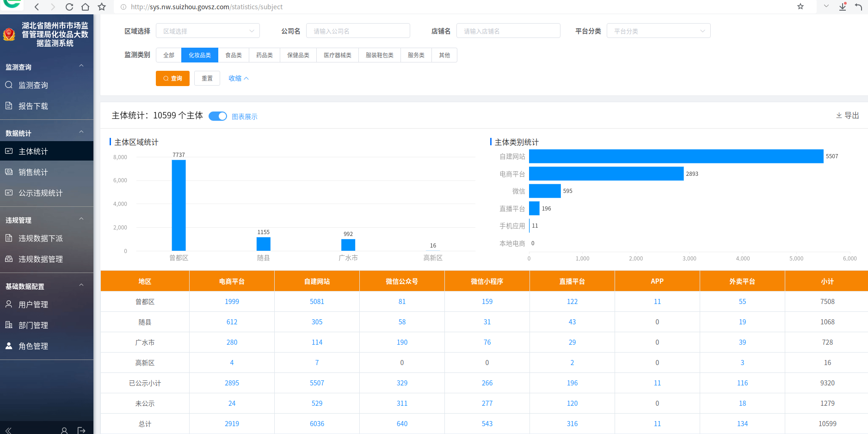The width and height of the screenshot is (868, 434).
Task: Bookmark page with the star icon
Action: click(x=102, y=7)
